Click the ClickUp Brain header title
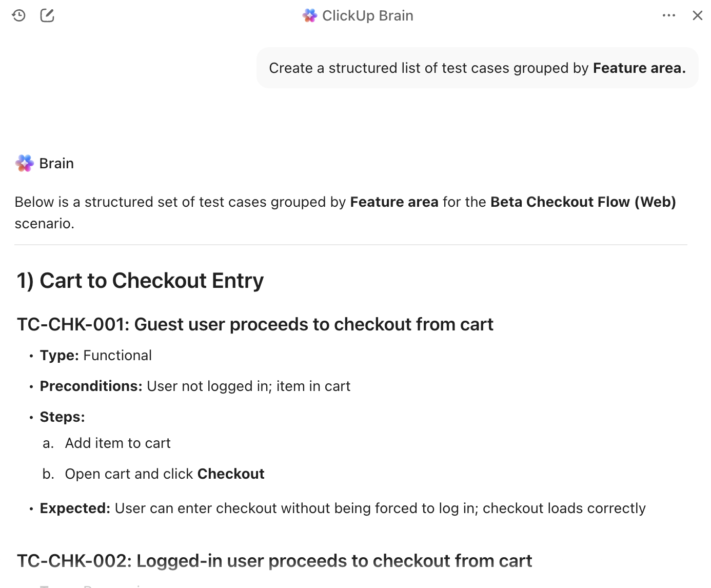This screenshot has height=588, width=711. (x=367, y=16)
